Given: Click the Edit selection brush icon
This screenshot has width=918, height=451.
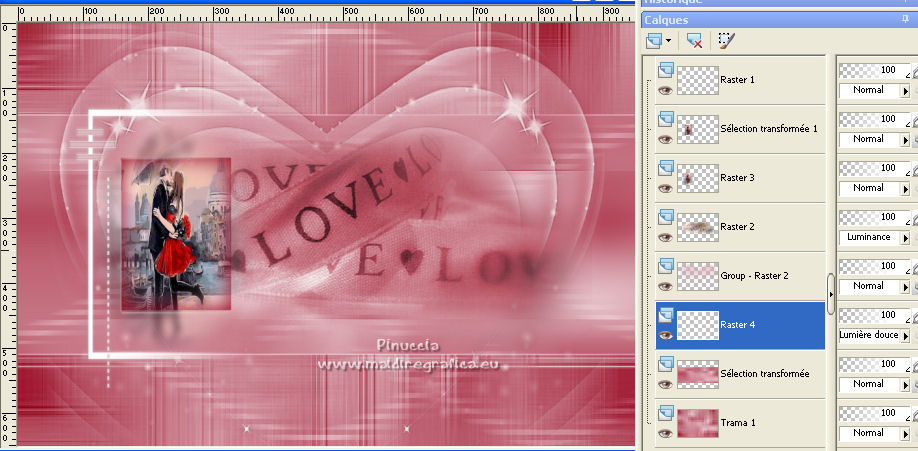Looking at the screenshot, I should (x=727, y=40).
